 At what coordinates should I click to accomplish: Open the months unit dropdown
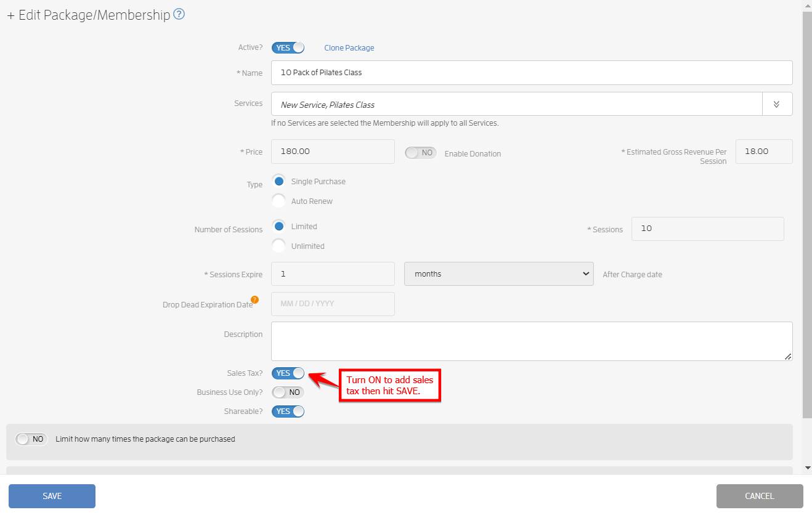coord(498,274)
